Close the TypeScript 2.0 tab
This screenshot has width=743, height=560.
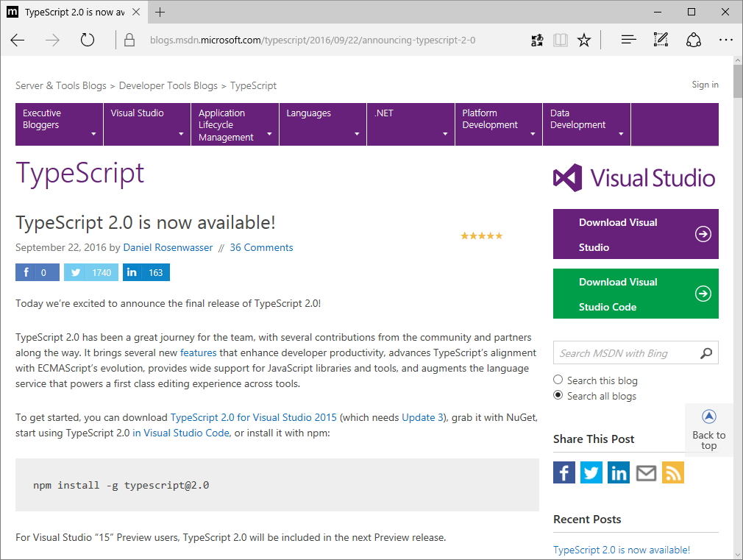pos(136,12)
